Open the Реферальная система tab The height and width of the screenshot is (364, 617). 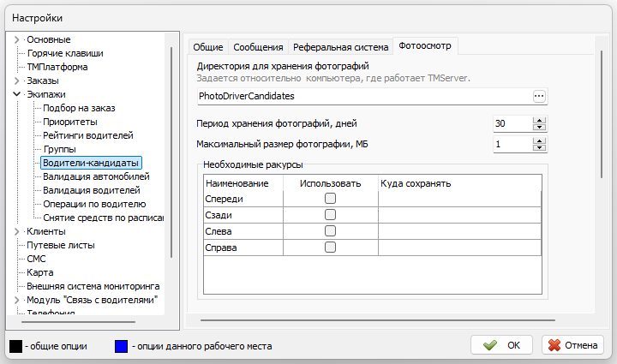point(340,47)
